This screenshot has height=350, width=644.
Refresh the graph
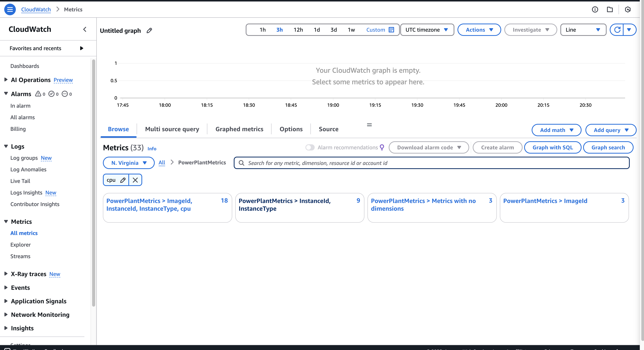617,30
